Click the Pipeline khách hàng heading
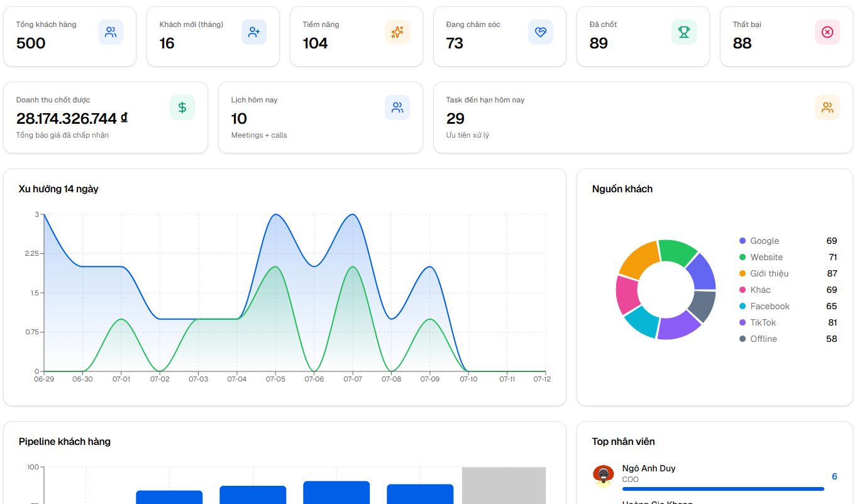 click(65, 442)
